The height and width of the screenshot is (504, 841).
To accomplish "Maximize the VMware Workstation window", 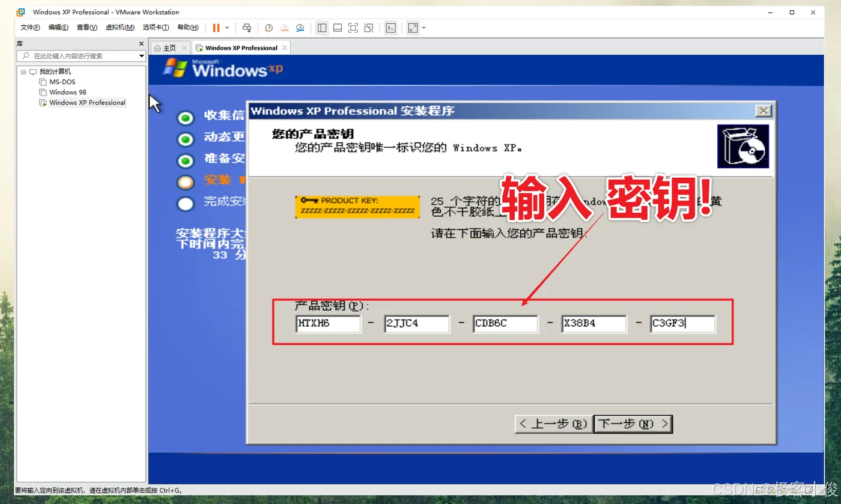I will pyautogui.click(x=792, y=12).
